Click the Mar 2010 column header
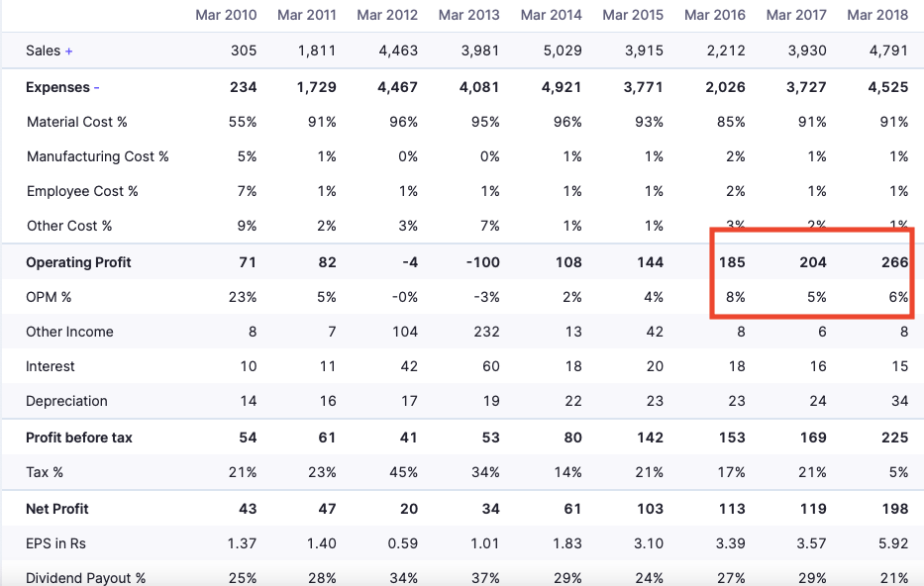This screenshot has width=924, height=586. (x=226, y=15)
